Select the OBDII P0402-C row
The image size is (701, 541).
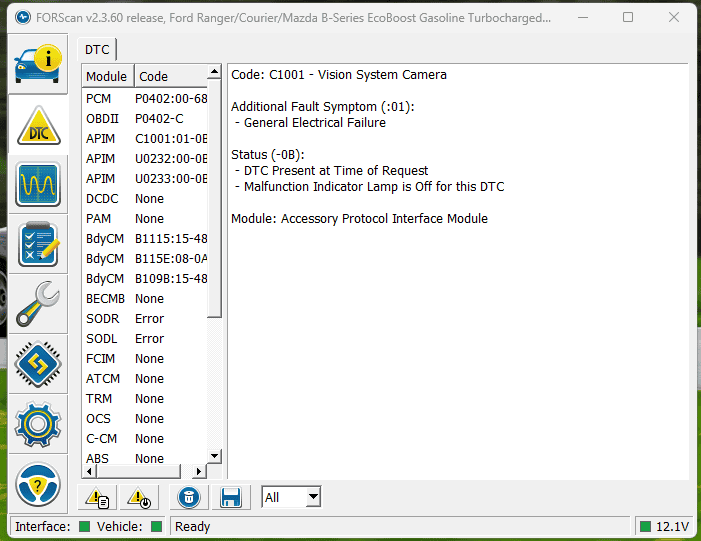click(145, 118)
